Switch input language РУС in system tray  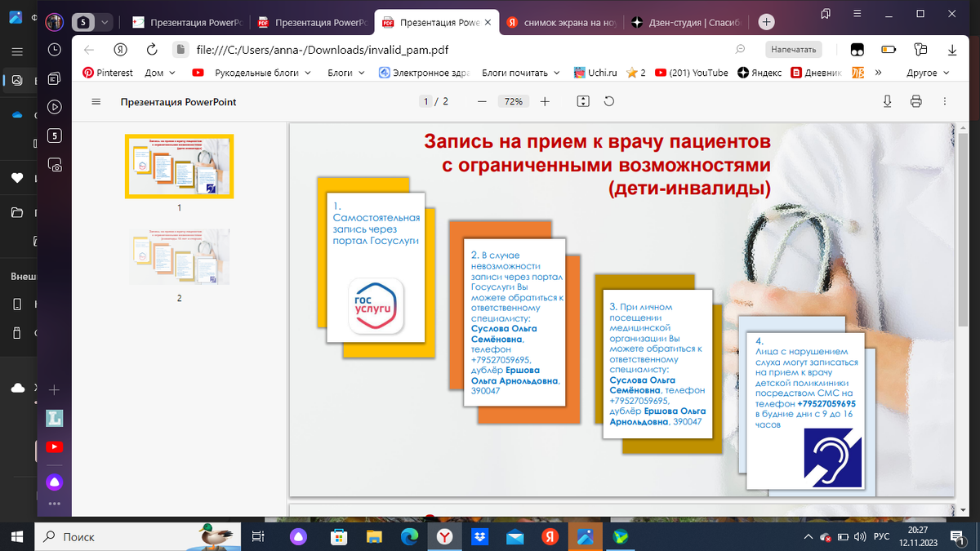coord(881,536)
